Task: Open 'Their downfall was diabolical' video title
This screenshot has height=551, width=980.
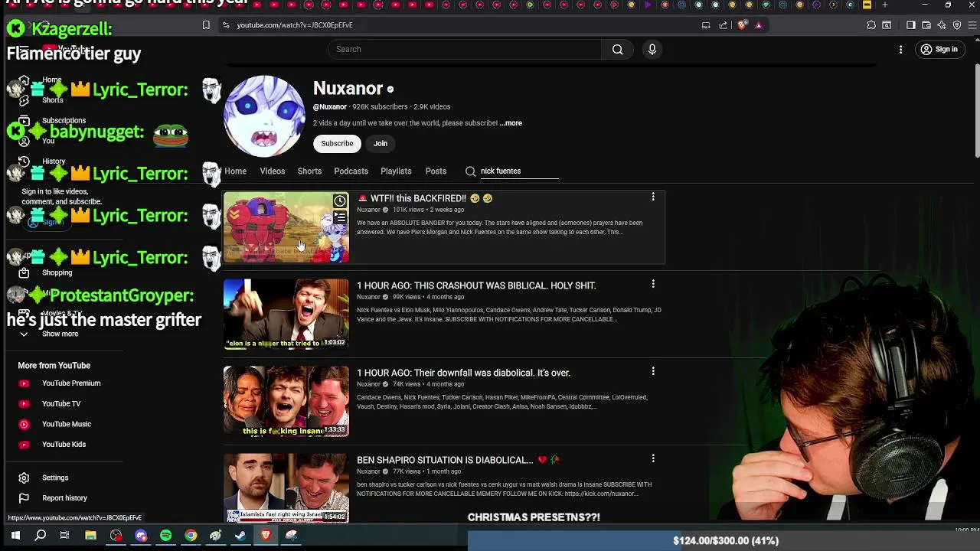Action: pos(463,373)
